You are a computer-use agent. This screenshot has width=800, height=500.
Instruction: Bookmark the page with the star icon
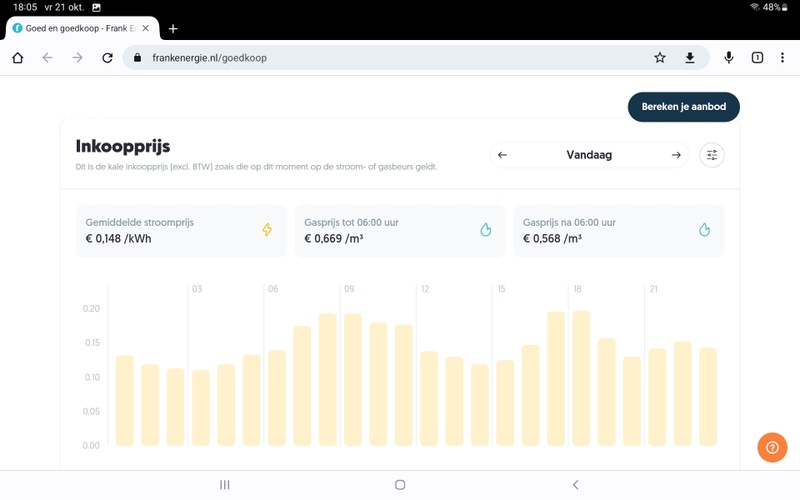coord(660,58)
